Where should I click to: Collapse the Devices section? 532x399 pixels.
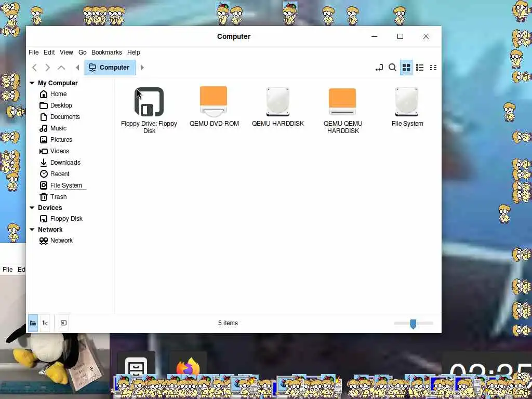pos(32,208)
